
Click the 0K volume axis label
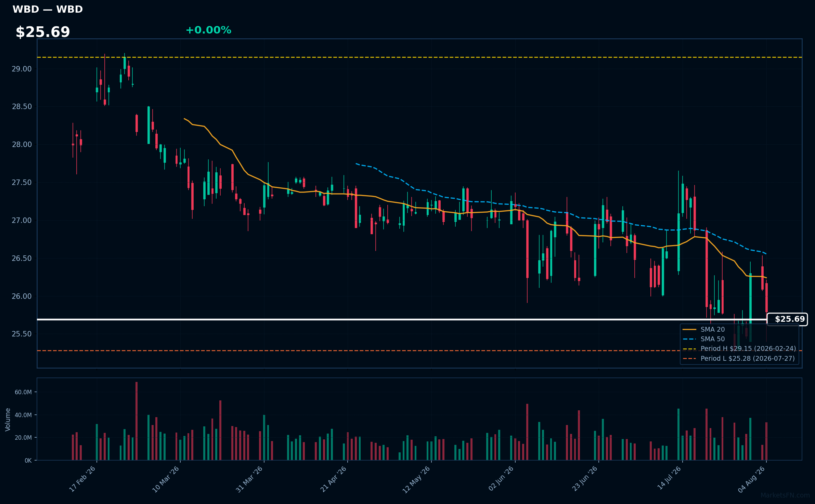[28, 461]
